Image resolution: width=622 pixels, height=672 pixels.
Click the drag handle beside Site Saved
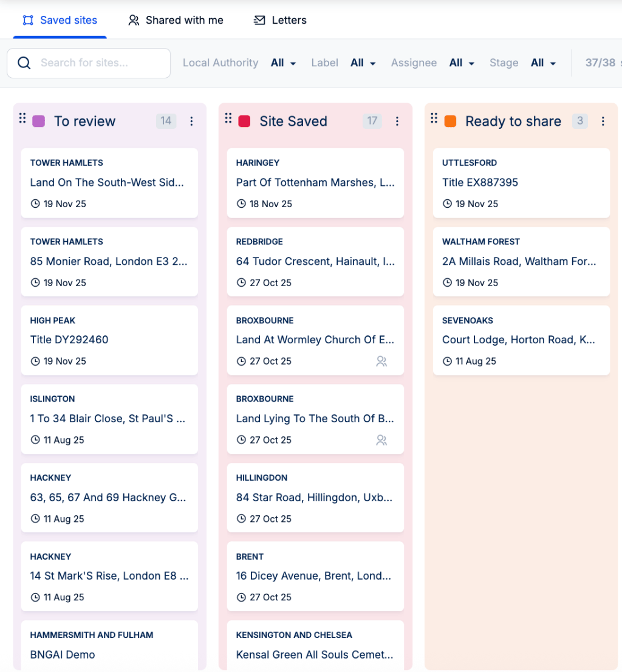[x=228, y=118]
